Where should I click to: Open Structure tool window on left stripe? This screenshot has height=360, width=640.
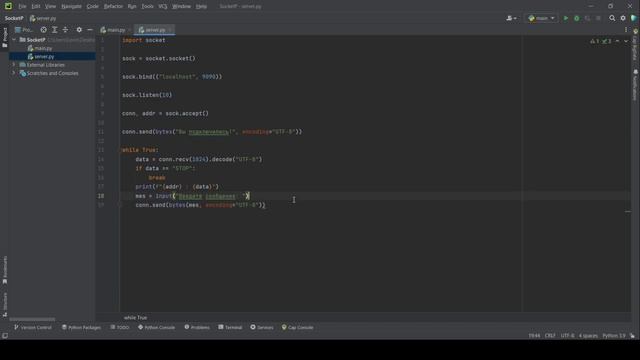tap(5, 304)
